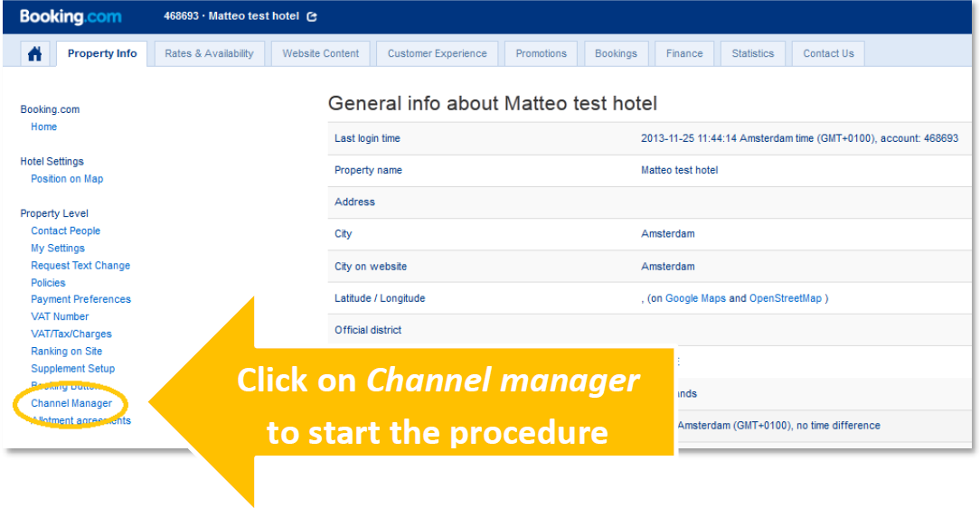The image size is (980, 508).
Task: Select the Customer Experience tab
Action: (x=437, y=53)
